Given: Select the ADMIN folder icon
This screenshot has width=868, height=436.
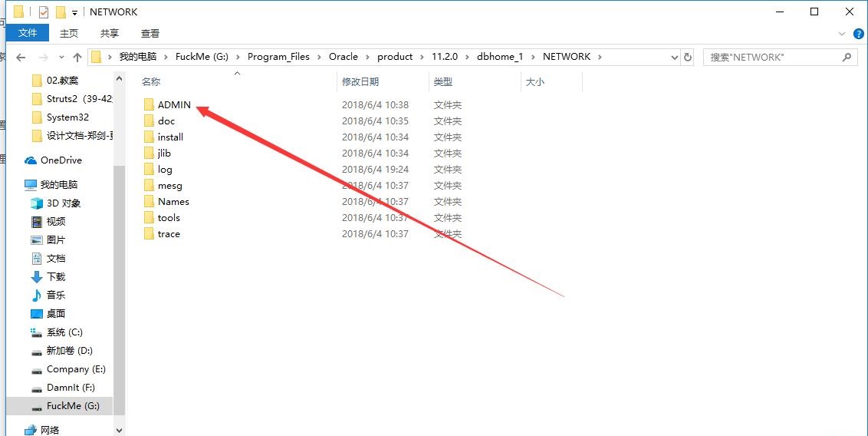Looking at the screenshot, I should [x=149, y=104].
